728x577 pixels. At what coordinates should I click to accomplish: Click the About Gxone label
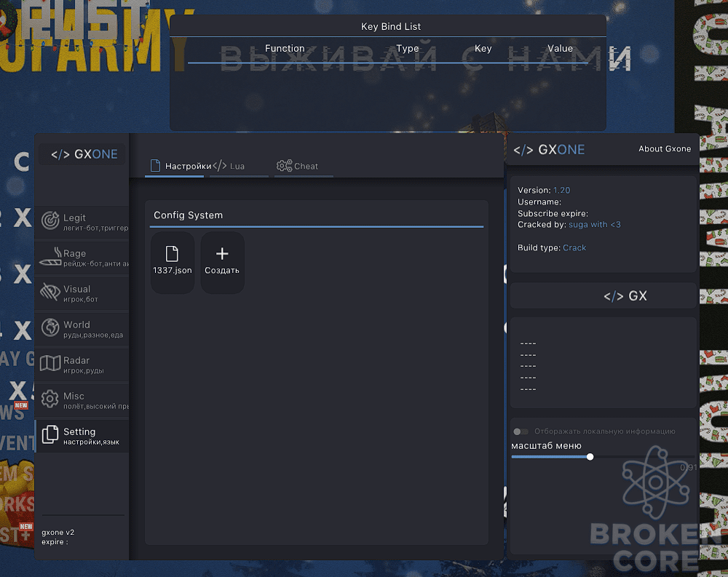665,149
